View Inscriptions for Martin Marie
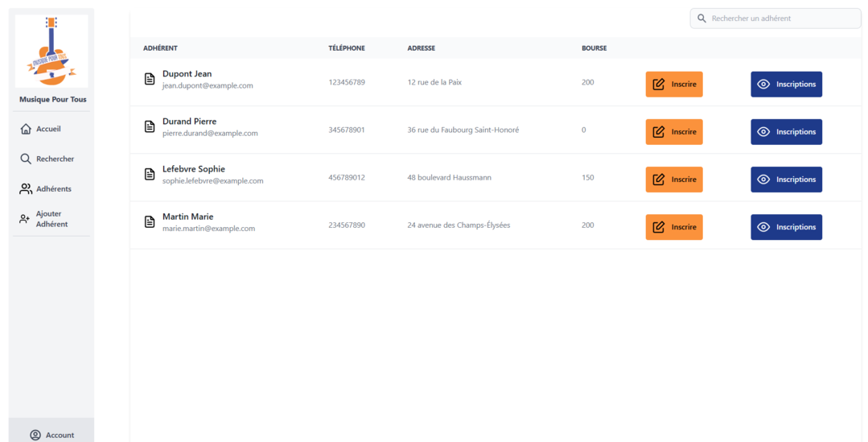 786,227
